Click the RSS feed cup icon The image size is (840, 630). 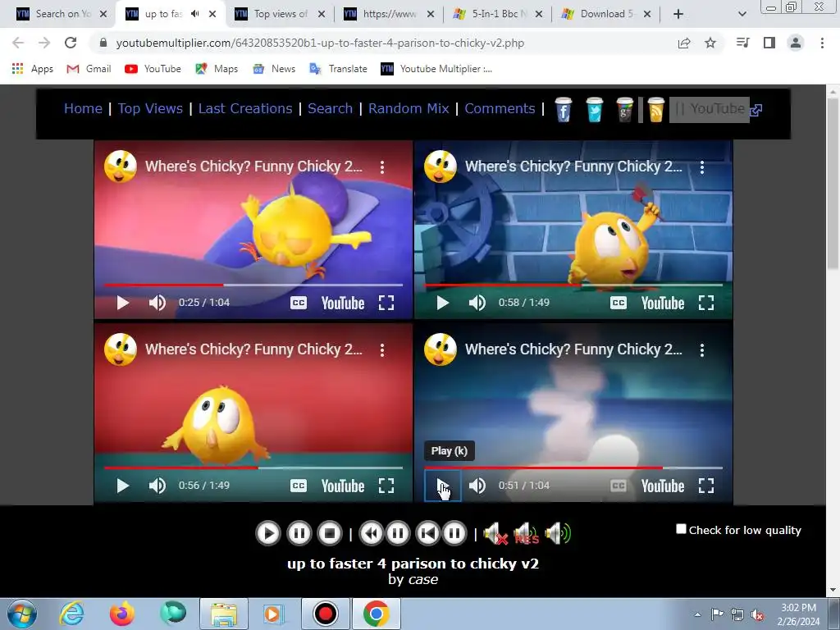point(655,110)
